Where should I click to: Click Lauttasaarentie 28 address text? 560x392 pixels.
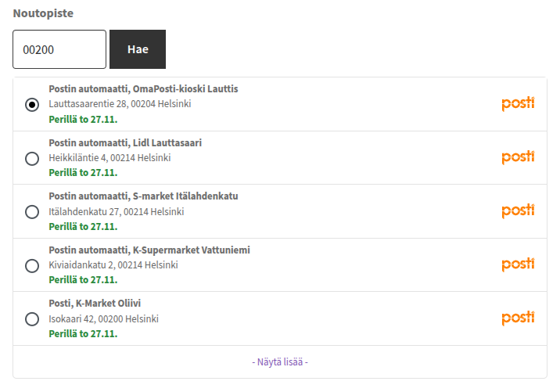pos(120,104)
